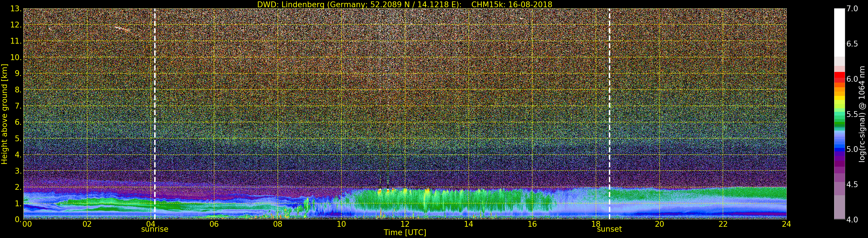Click the '12.' height axis tick label
The image size is (868, 238).
tap(16, 25)
